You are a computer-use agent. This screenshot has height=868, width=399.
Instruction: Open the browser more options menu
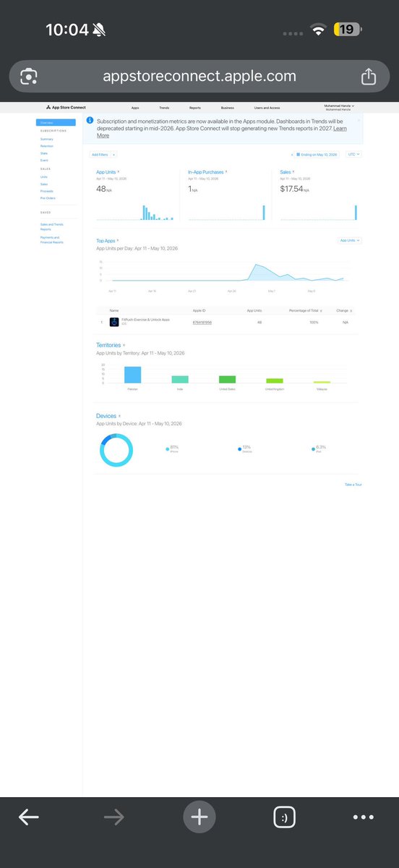click(x=364, y=817)
